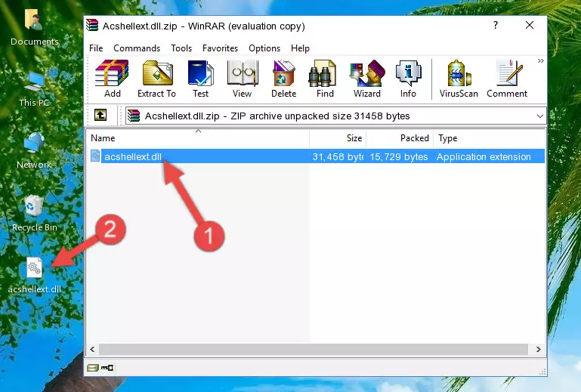Run the Test archive tool
The image size is (581, 392).
[200, 79]
